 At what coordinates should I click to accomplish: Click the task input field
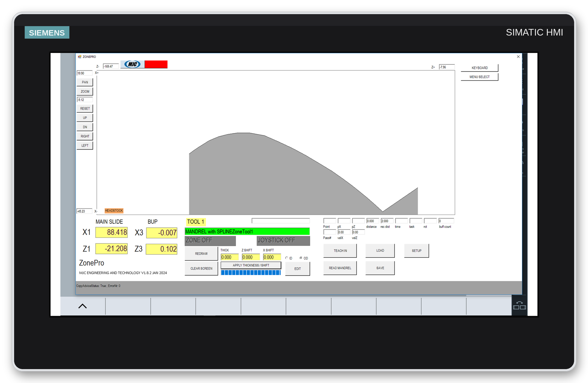click(x=416, y=221)
